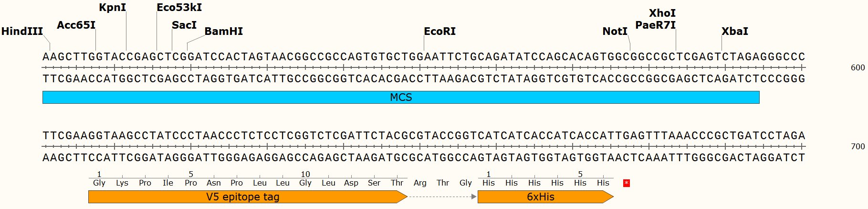
Task: Click the red stop codon marker
Action: point(626,183)
